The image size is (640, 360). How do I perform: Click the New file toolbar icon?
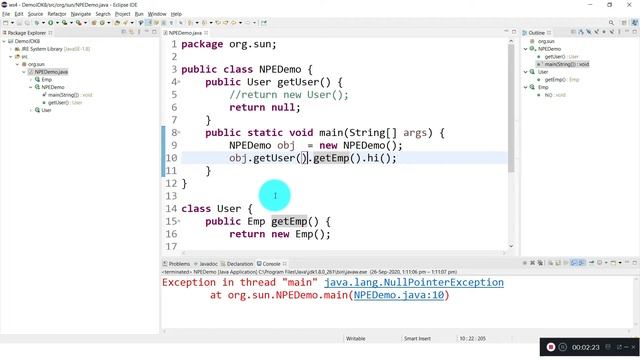(x=6, y=23)
